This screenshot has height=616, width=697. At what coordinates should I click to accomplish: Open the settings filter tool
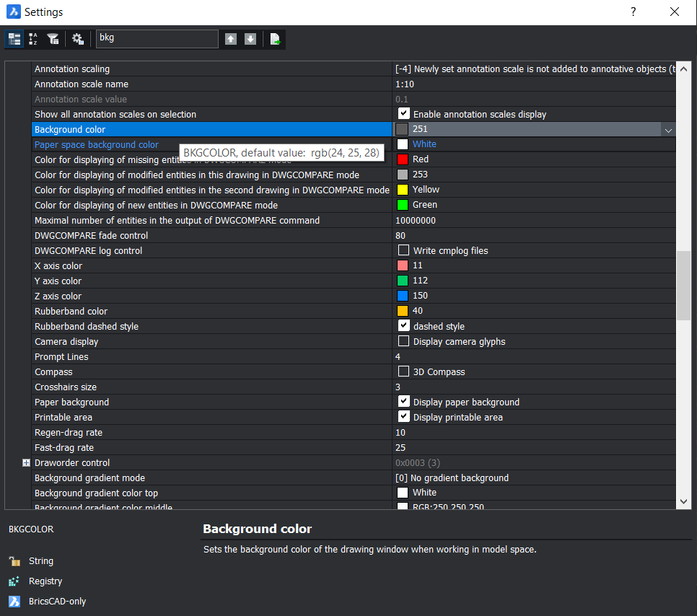coord(53,38)
